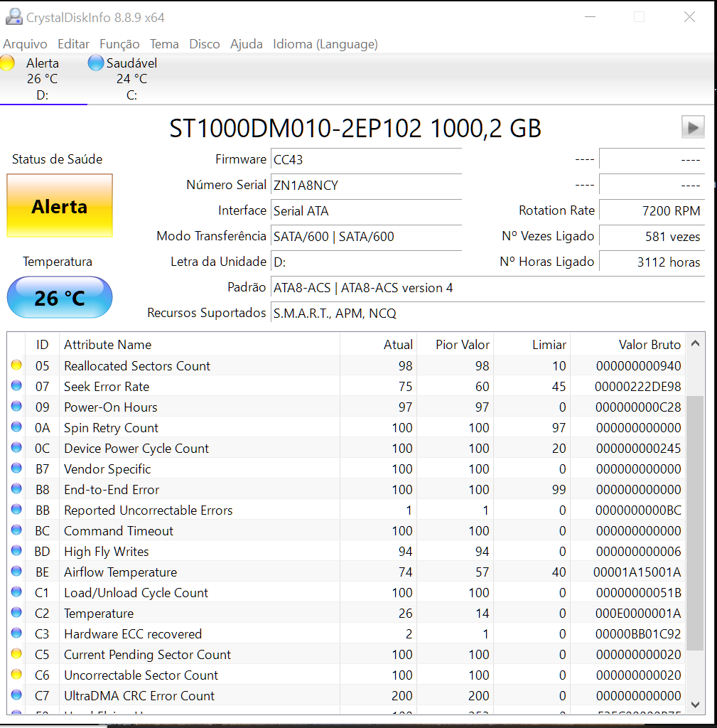Screen dimensions: 717x728
Task: Open the Tema menu
Action: 164,44
